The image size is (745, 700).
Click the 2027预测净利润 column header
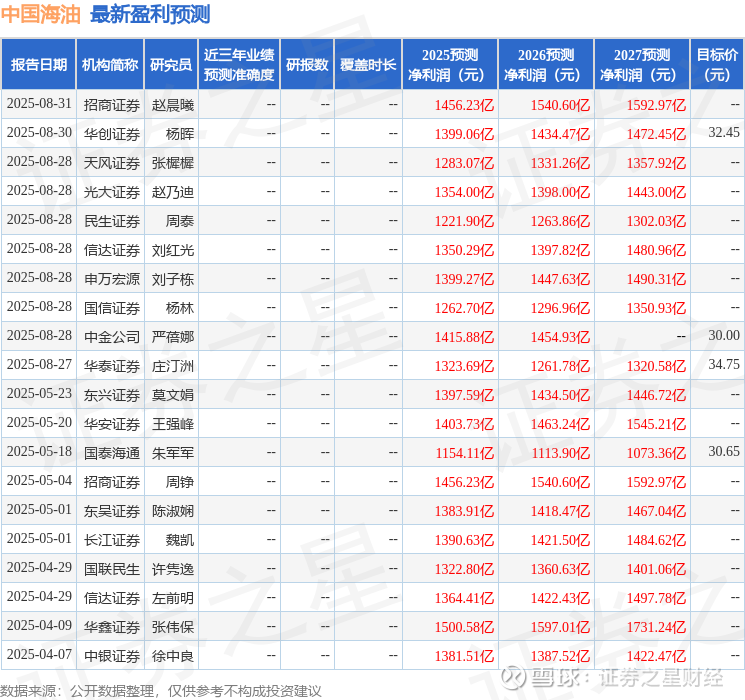tap(642, 65)
